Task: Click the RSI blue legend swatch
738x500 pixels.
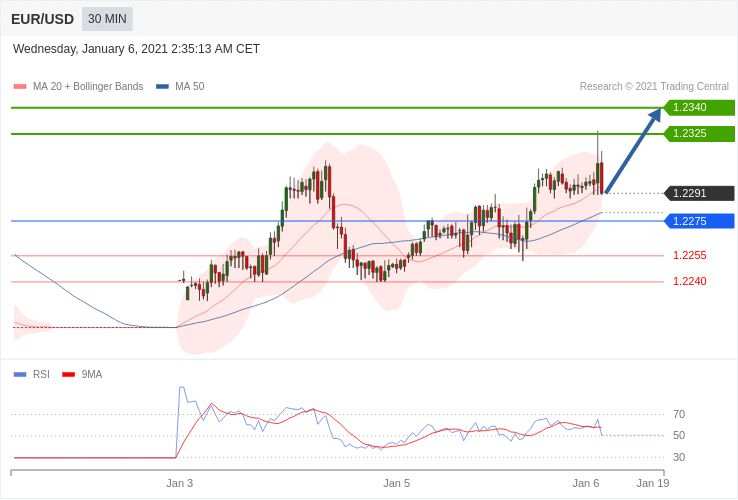Action: (20, 375)
